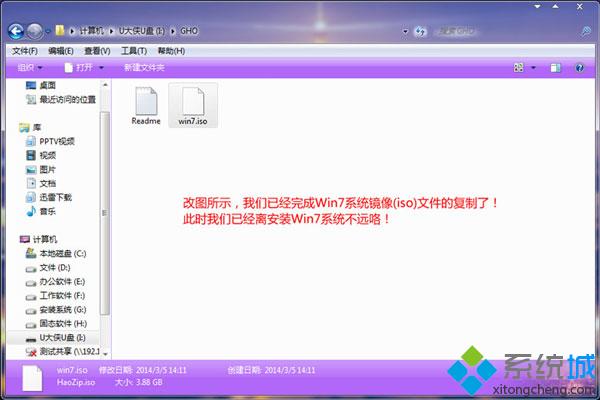Open the 文件(F) menu
The width and height of the screenshot is (600, 400).
coord(25,51)
